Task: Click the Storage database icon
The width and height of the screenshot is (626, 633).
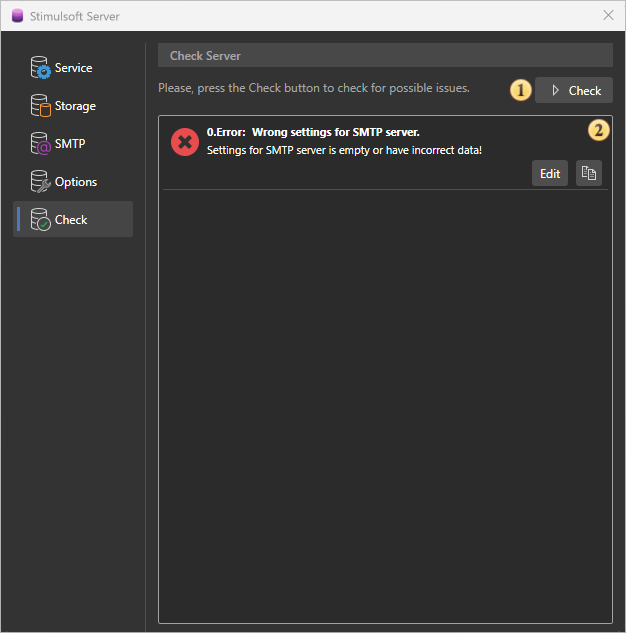Action: (40, 106)
